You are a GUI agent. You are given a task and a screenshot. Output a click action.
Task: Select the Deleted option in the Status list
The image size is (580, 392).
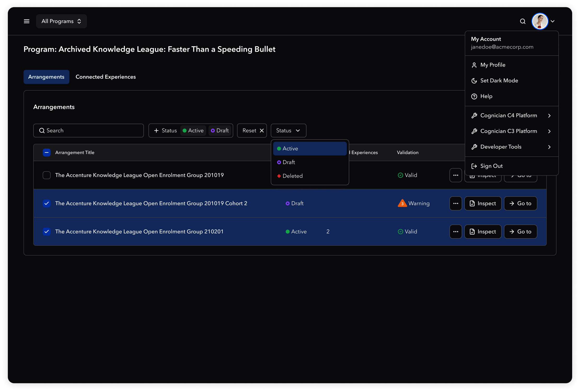click(292, 176)
